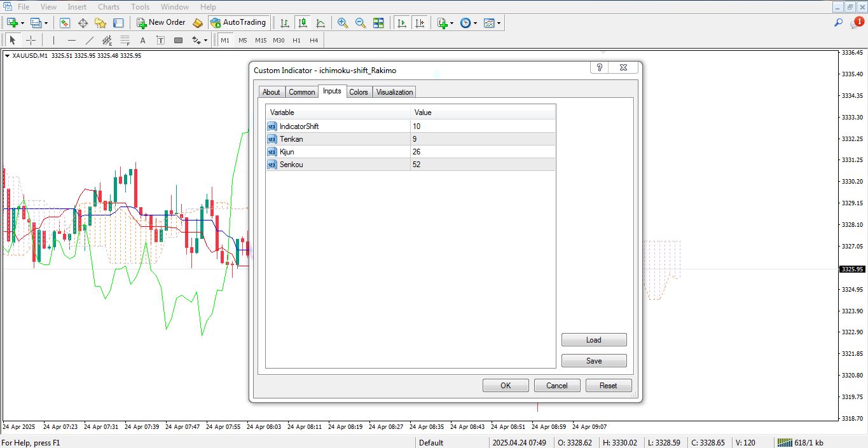Select the Crosshair cursor tool
The width and height of the screenshot is (868, 448).
pyautogui.click(x=31, y=40)
